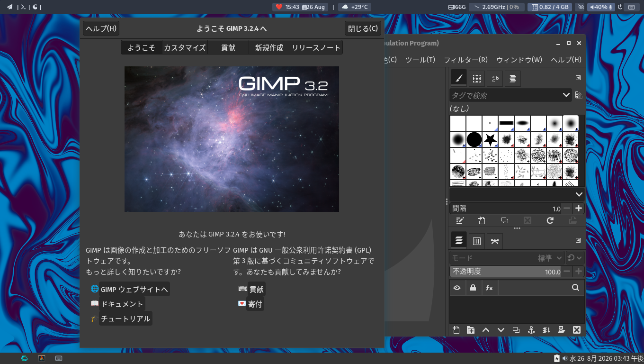Click the 間隔 spacing slider
This screenshot has height=364, width=644.
(x=505, y=209)
